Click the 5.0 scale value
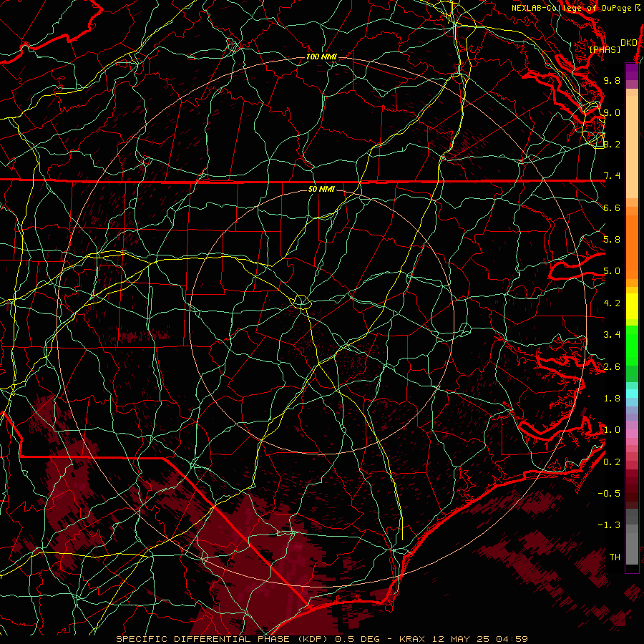 (x=612, y=271)
